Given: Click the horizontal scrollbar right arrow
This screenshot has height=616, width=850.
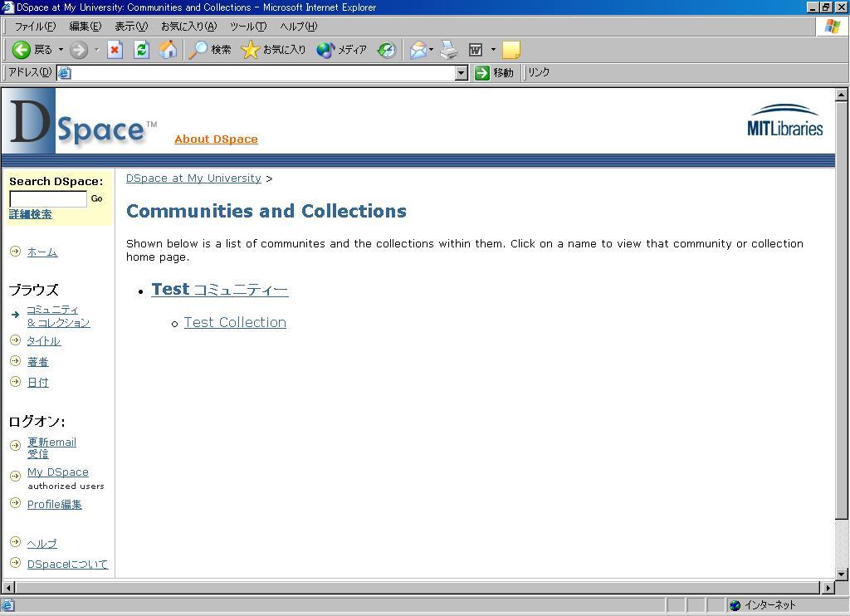Looking at the screenshot, I should tap(828, 587).
